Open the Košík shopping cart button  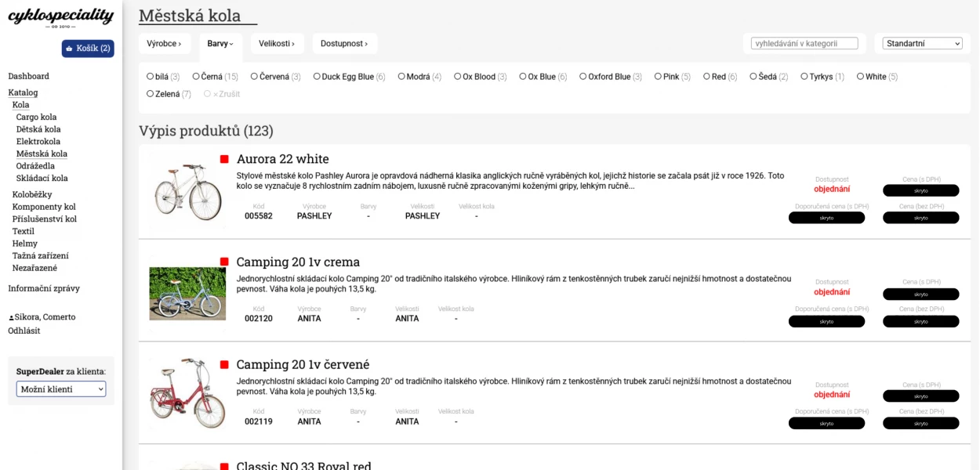(x=88, y=49)
